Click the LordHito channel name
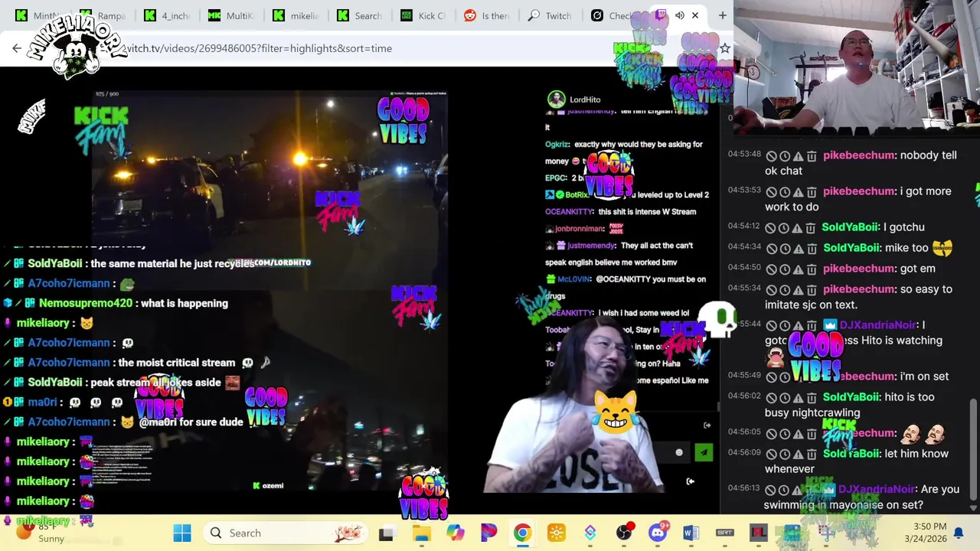Screen dimensions: 980x551 pyautogui.click(x=585, y=99)
